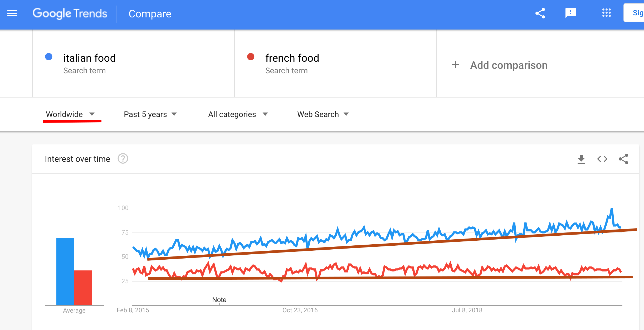Open help for Interest over time
The width and height of the screenshot is (644, 330).
pyautogui.click(x=123, y=159)
